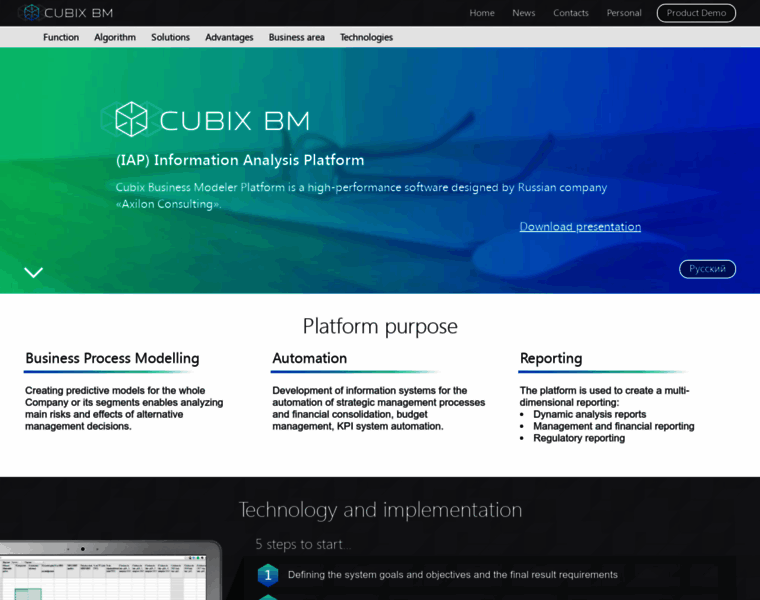This screenshot has width=760, height=600.
Task: Click the Information Analysis Platform subtitle
Action: tap(240, 160)
